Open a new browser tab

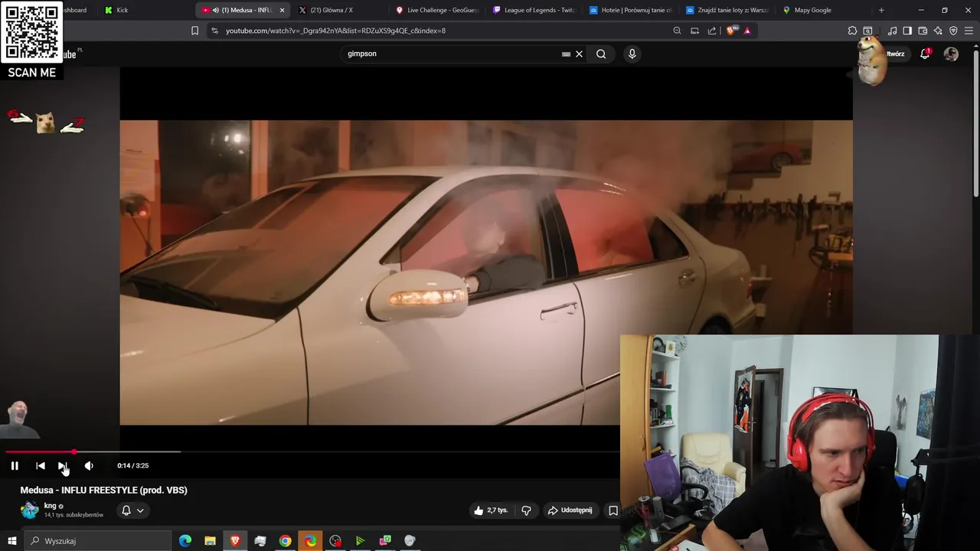click(881, 10)
